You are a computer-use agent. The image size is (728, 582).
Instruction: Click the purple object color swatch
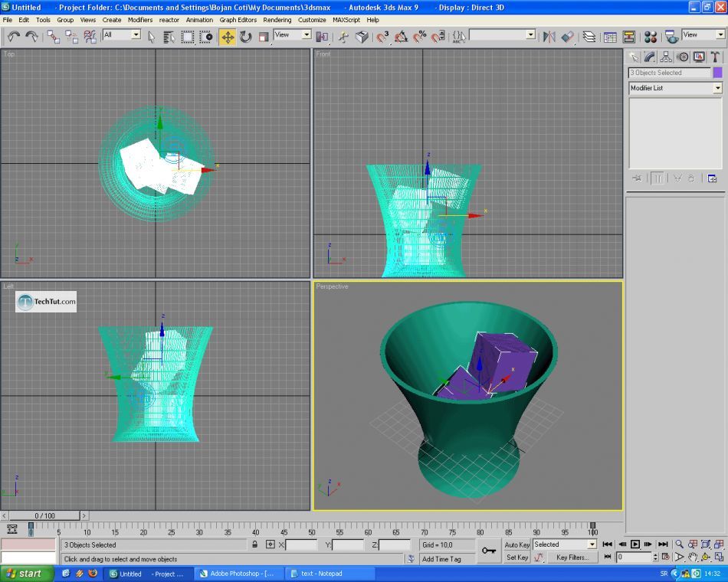click(x=717, y=73)
